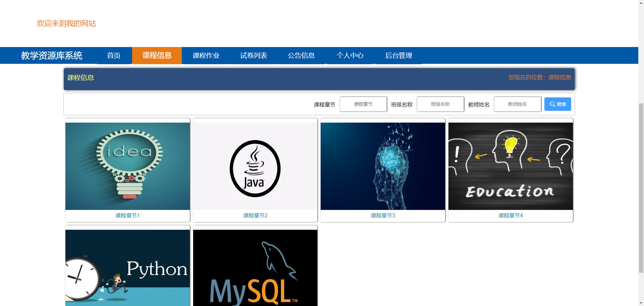
Task: Click the blue 搜索 button
Action: [x=558, y=104]
